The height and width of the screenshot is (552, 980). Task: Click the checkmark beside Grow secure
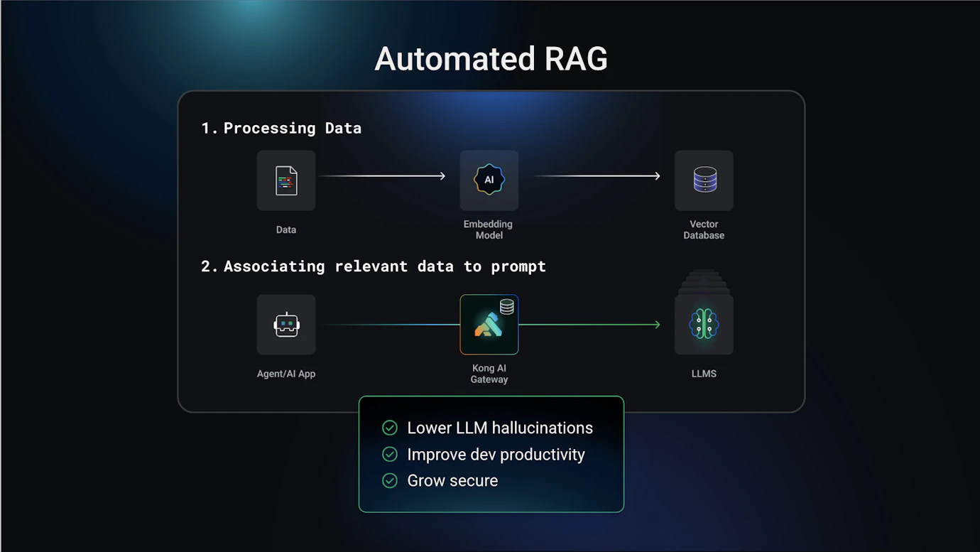coord(390,481)
